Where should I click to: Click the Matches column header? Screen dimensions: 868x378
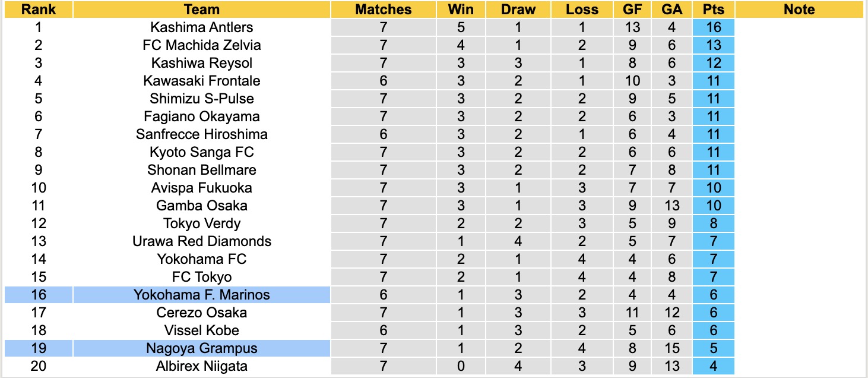(384, 10)
